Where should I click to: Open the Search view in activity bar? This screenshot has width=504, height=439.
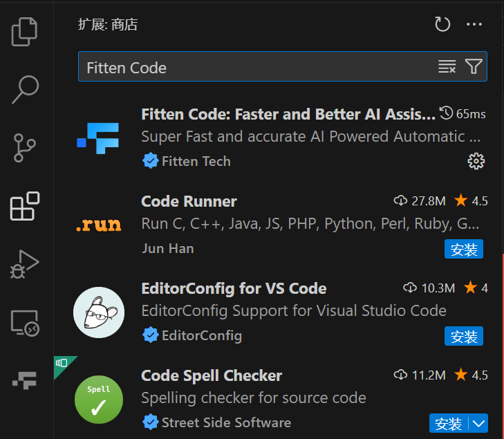coord(25,89)
